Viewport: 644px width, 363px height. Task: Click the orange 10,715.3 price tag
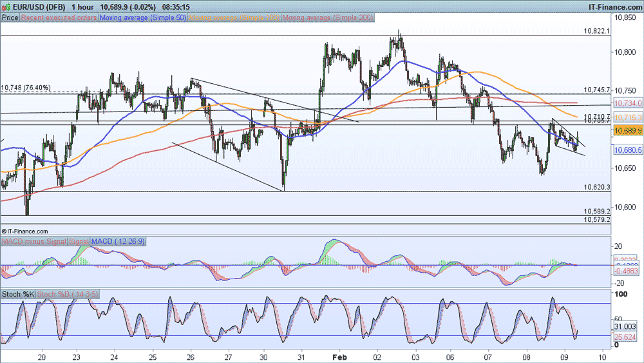coord(627,117)
